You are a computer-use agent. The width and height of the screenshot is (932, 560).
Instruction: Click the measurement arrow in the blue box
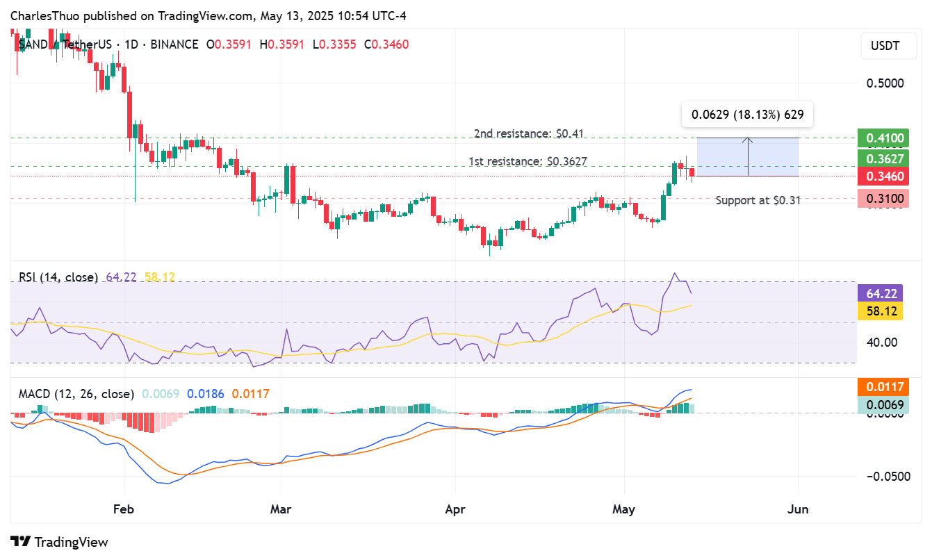(x=748, y=156)
